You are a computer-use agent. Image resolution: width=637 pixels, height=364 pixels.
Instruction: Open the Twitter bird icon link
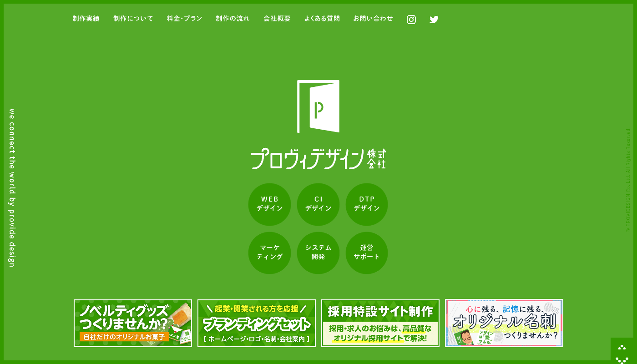point(434,20)
